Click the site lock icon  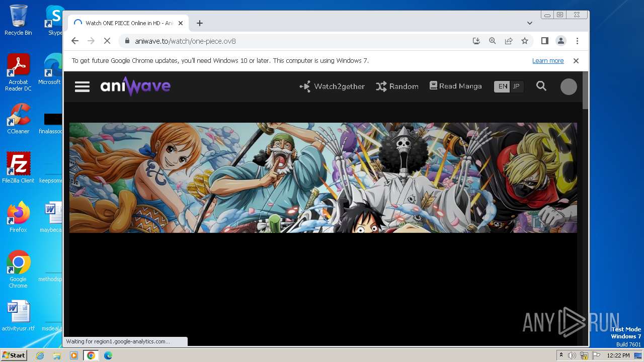(x=127, y=41)
